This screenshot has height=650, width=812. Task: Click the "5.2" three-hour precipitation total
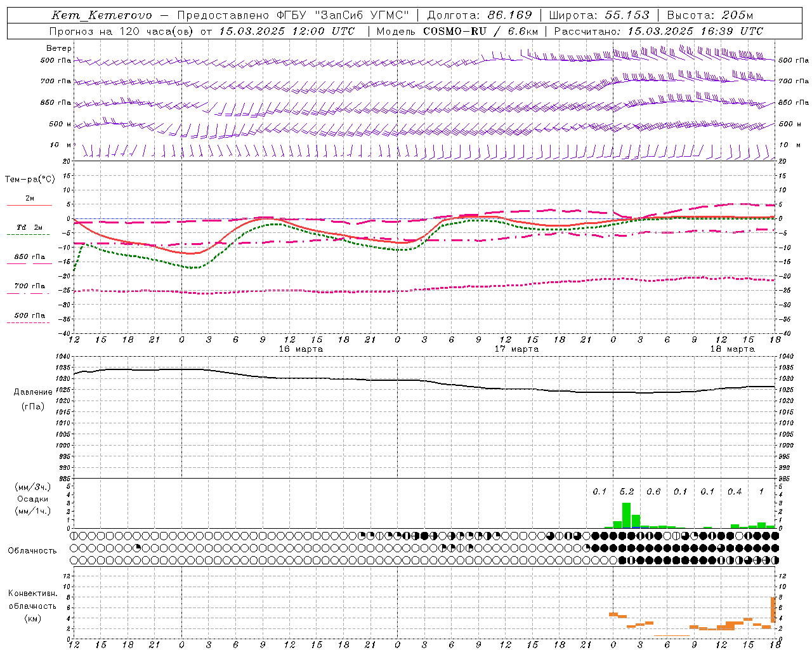627,492
